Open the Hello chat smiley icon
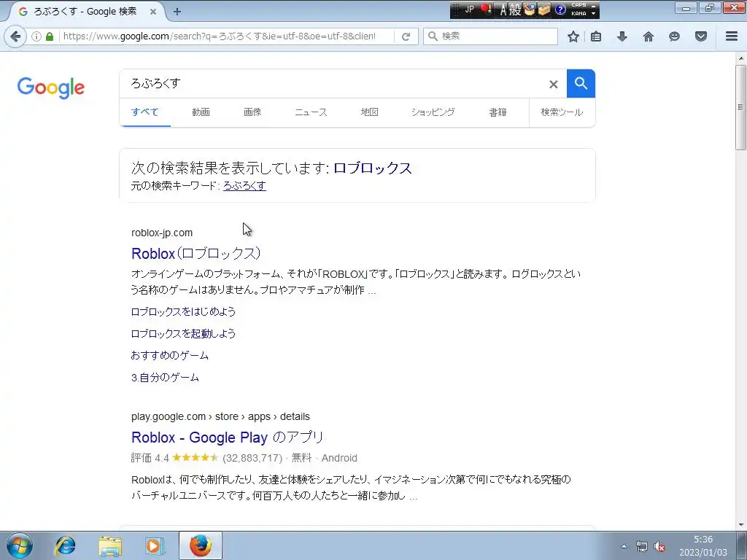 (x=674, y=36)
